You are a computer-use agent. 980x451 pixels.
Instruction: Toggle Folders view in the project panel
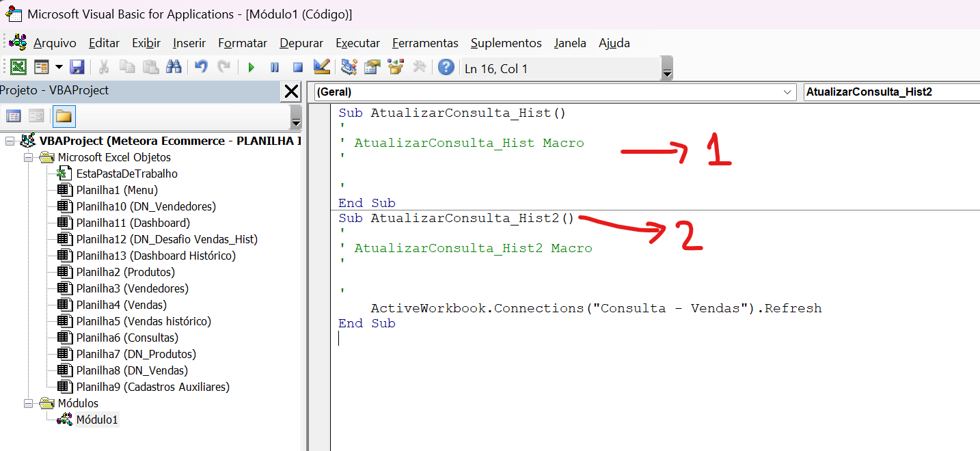tap(64, 116)
